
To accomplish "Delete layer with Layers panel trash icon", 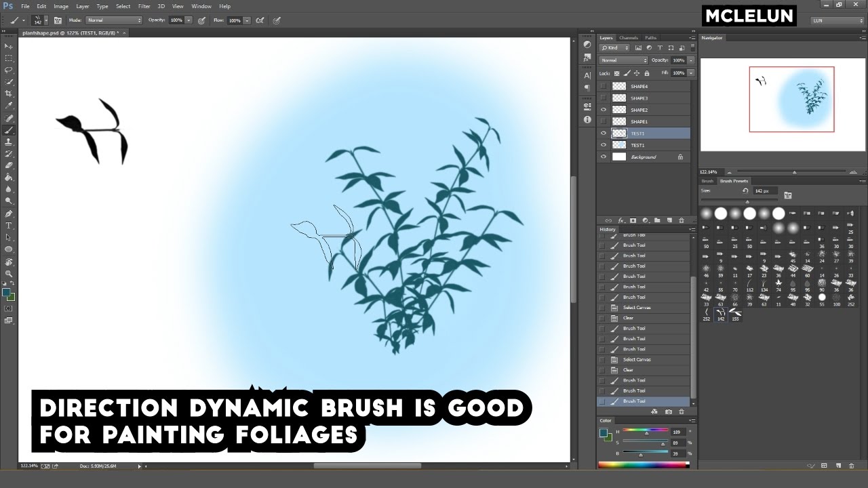I will pos(681,220).
